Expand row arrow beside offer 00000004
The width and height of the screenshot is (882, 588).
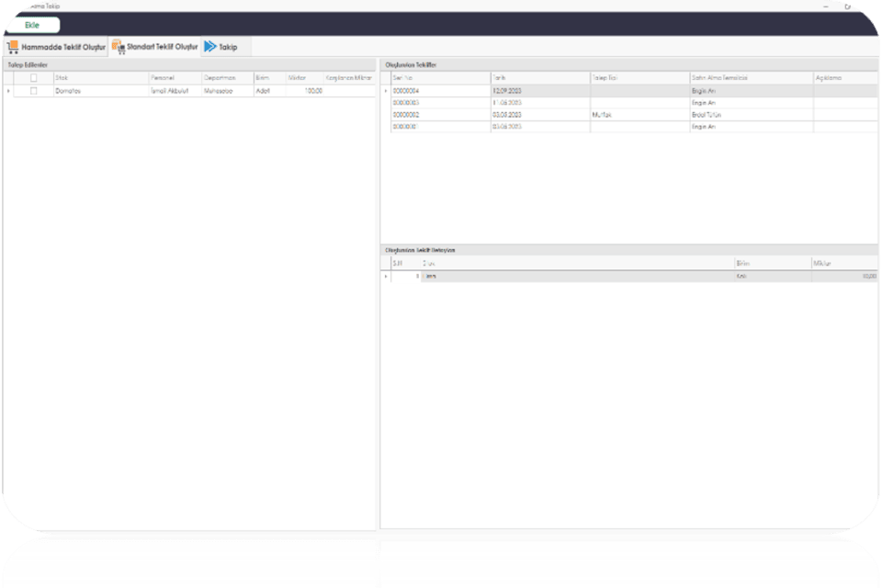pyautogui.click(x=386, y=91)
